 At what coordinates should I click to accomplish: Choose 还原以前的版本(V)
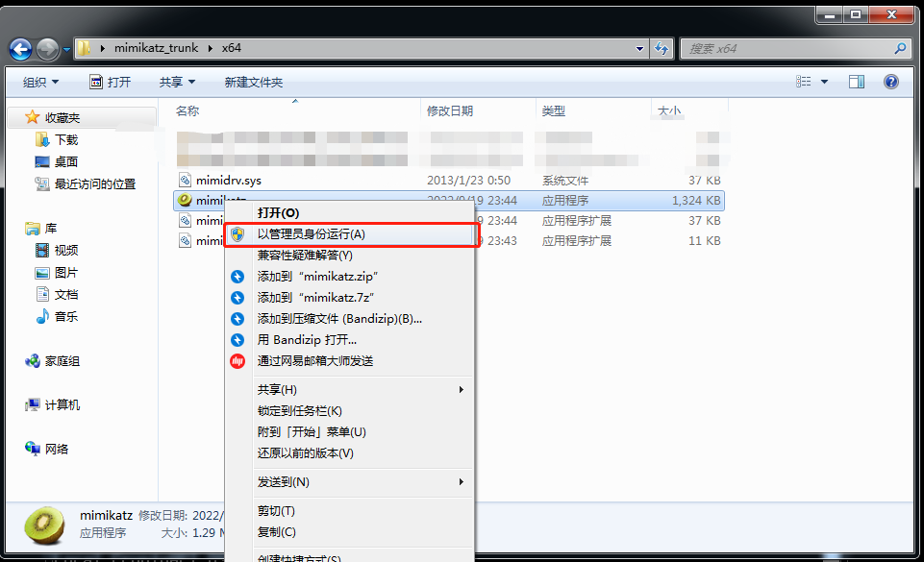[348, 453]
